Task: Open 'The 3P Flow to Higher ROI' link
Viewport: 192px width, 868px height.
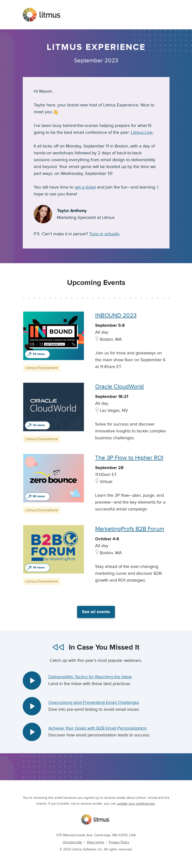Action: pos(129,458)
